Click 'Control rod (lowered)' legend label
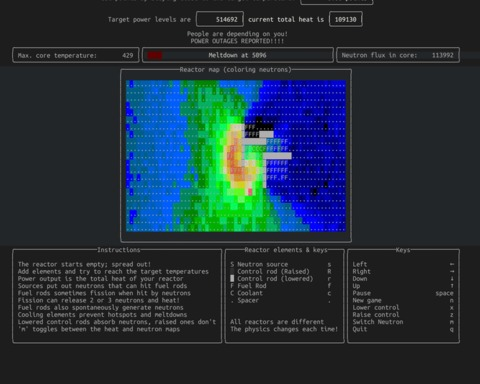 tap(275, 279)
